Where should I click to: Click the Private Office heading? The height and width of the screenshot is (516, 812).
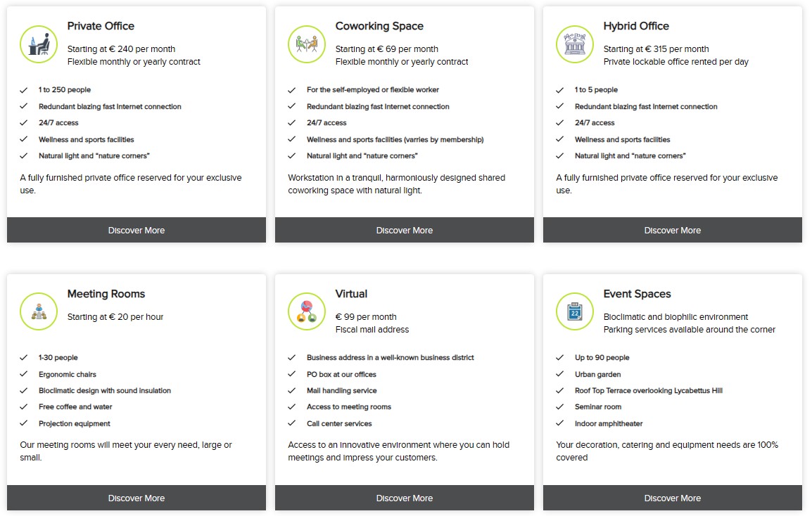[101, 26]
